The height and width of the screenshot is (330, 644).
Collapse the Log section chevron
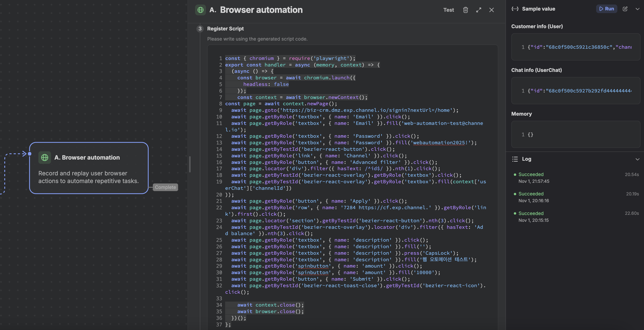pyautogui.click(x=637, y=159)
